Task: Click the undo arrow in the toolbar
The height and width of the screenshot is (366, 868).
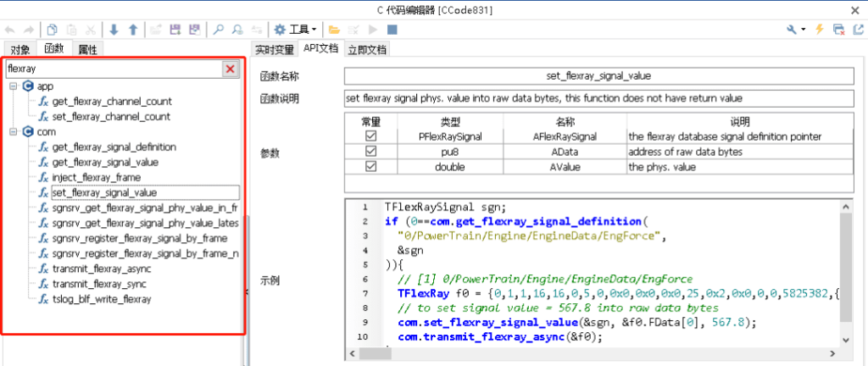Action: (x=9, y=30)
